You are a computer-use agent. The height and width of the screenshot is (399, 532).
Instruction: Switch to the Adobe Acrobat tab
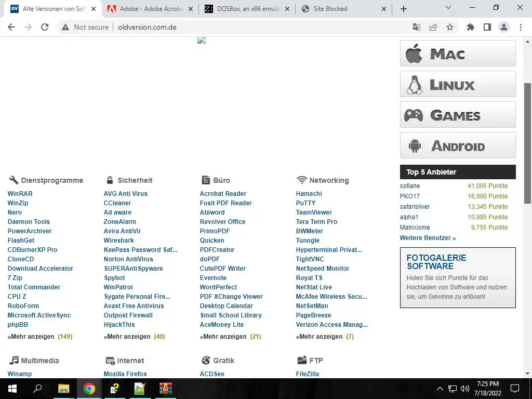tap(150, 9)
